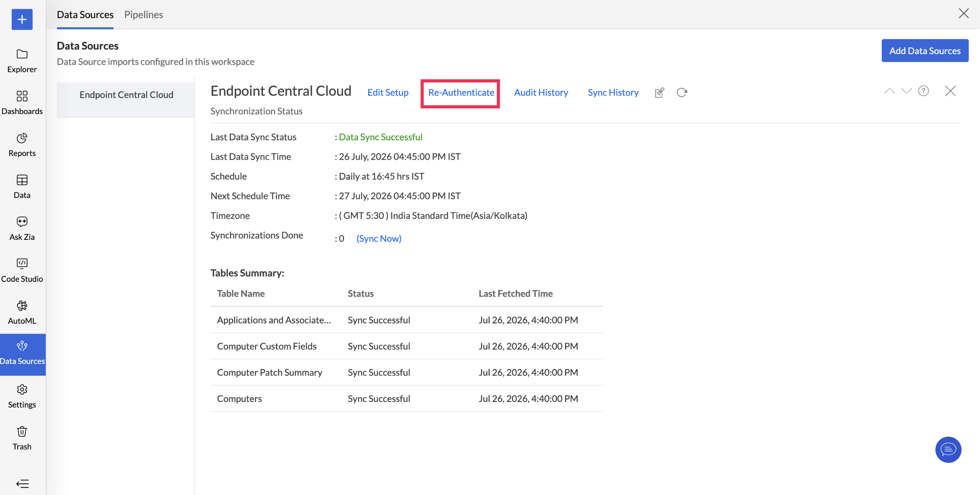Click last fetched time for Computer Patch Summary
The width and height of the screenshot is (980, 495).
(528, 372)
